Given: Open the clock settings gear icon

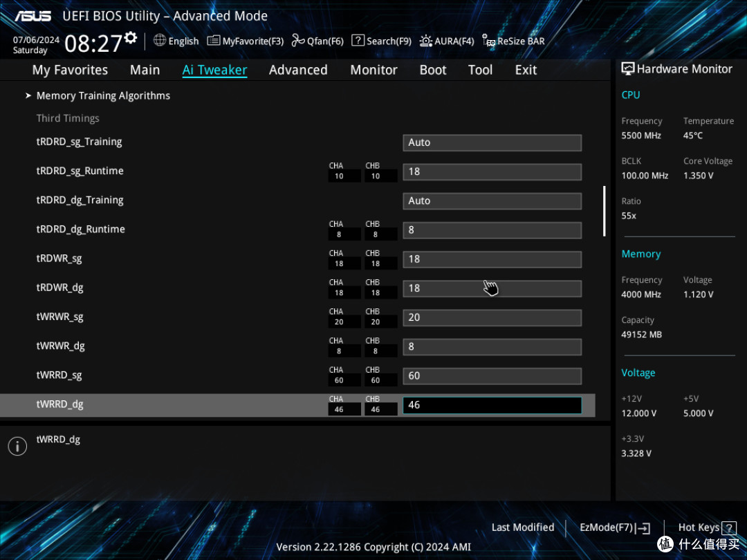Looking at the screenshot, I should (x=131, y=37).
